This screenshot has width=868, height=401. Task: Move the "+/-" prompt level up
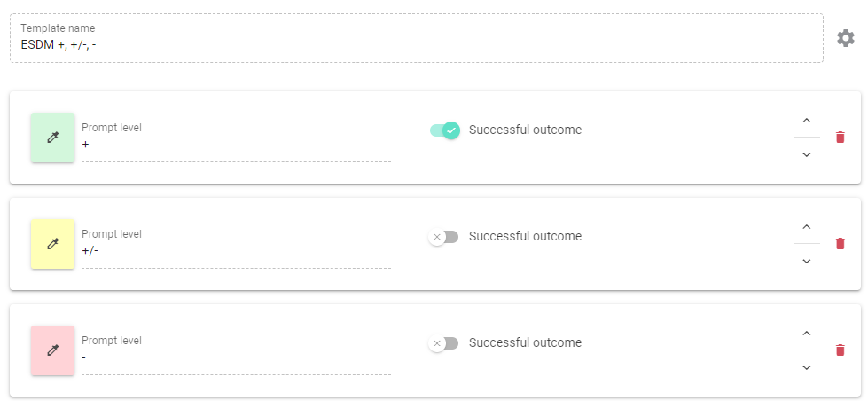806,226
